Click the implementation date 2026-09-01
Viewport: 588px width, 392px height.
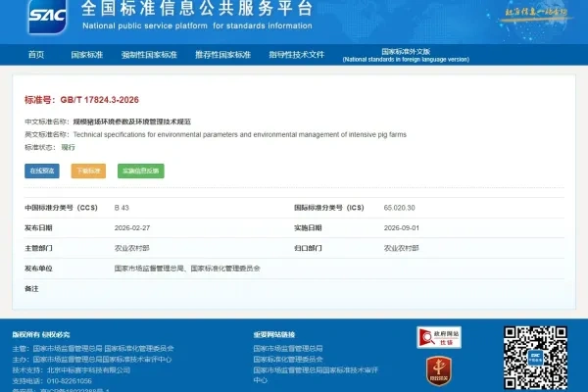402,228
